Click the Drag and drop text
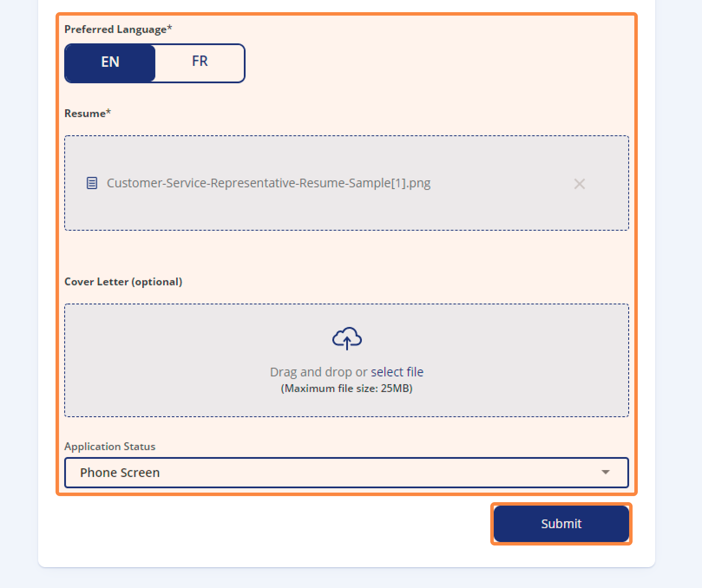702x588 pixels. point(318,372)
